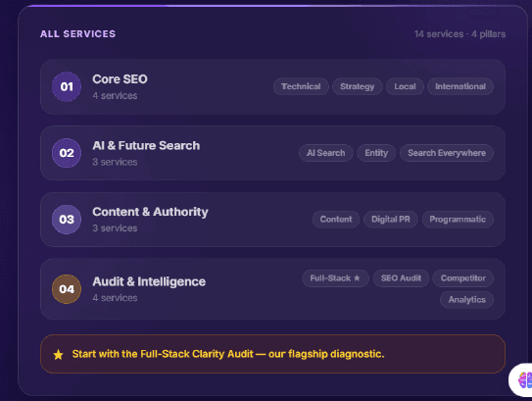532x401 pixels.
Task: Select the AI Search tag
Action: point(325,153)
